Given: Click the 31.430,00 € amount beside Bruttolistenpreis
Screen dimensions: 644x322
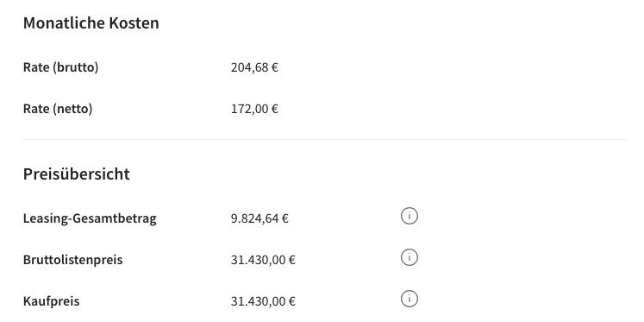Looking at the screenshot, I should point(263,260).
